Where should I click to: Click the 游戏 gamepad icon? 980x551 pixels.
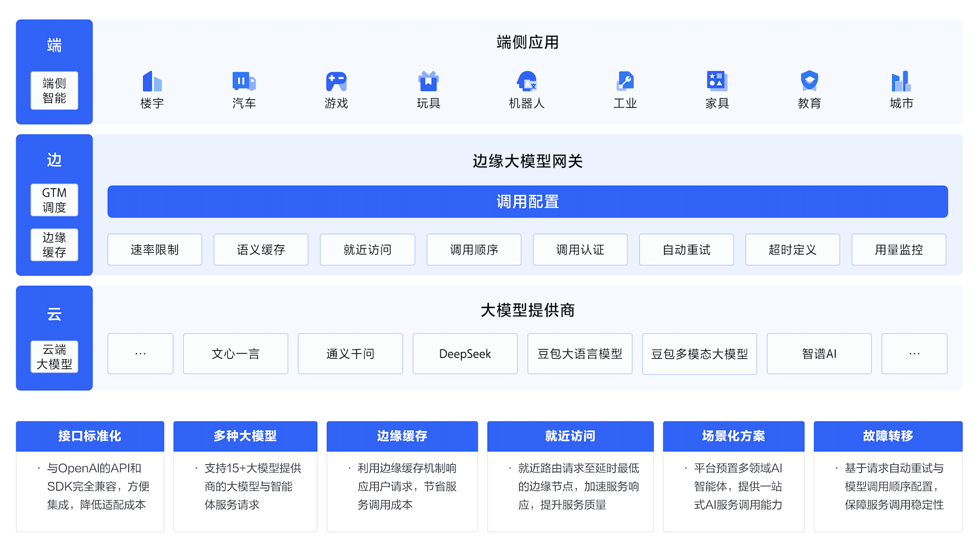[x=337, y=81]
